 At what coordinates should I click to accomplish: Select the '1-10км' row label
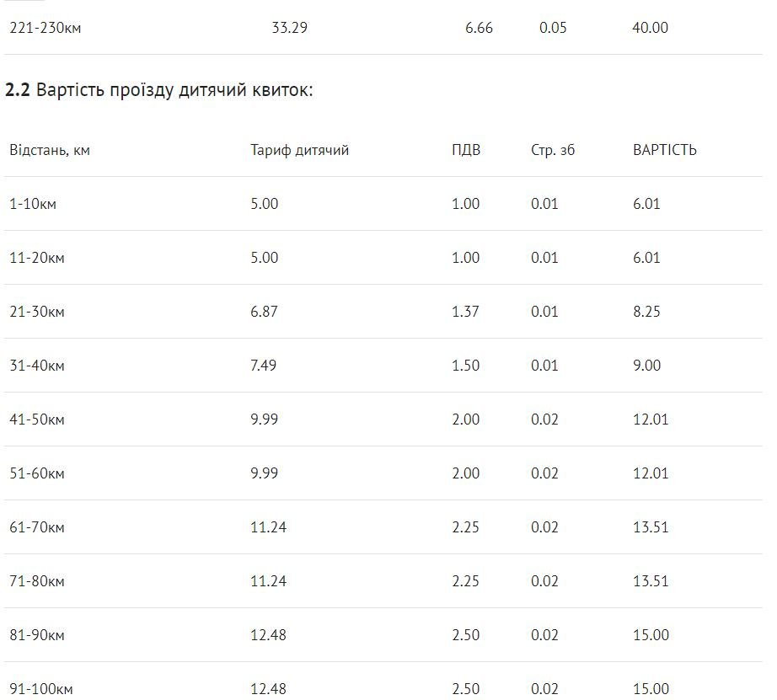[33, 204]
